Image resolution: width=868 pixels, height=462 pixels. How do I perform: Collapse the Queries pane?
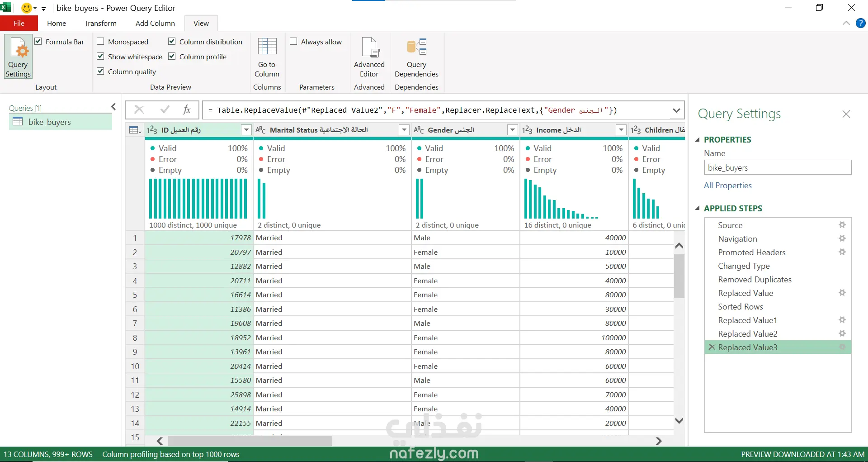(x=113, y=107)
